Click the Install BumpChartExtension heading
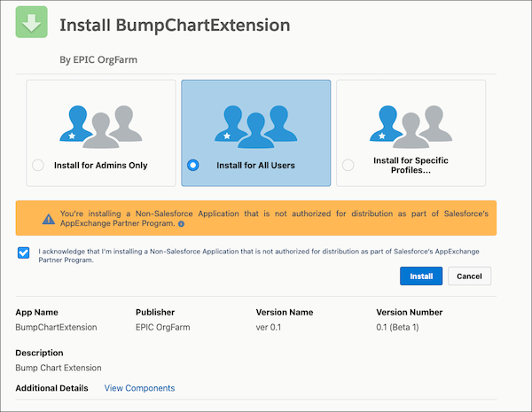 tap(175, 26)
